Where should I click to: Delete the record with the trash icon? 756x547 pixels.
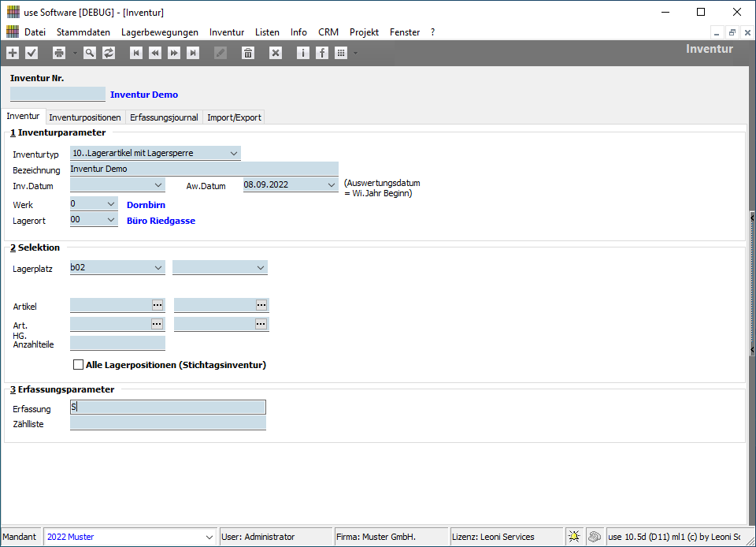[248, 53]
